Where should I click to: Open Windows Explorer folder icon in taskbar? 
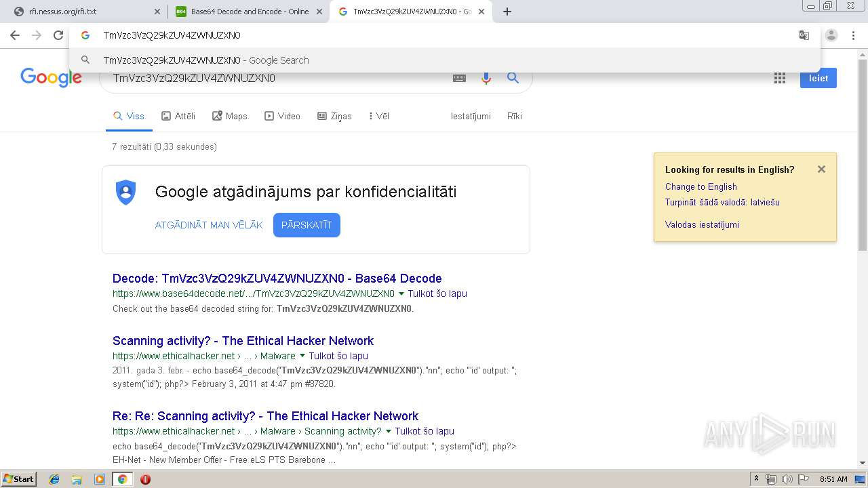pos(77,479)
